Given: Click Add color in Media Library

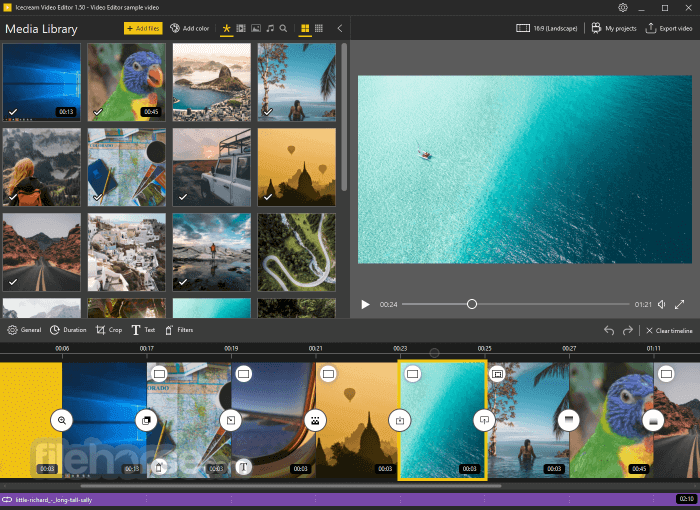Looking at the screenshot, I should pos(190,28).
